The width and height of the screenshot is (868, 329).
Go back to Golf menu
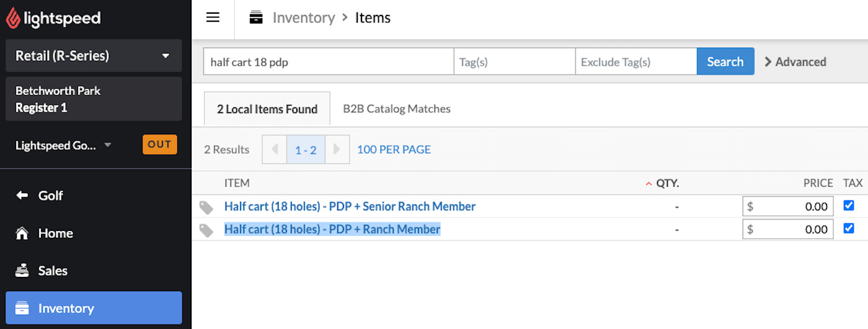(94, 196)
